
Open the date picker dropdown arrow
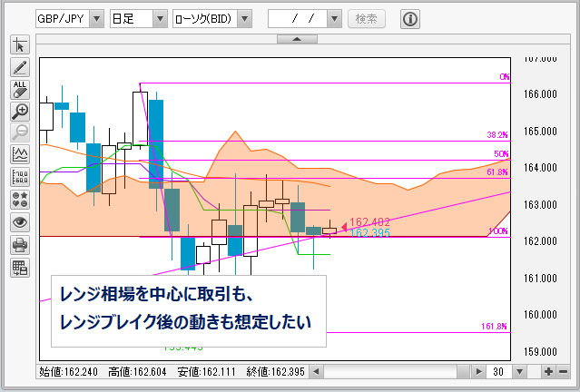tap(334, 18)
